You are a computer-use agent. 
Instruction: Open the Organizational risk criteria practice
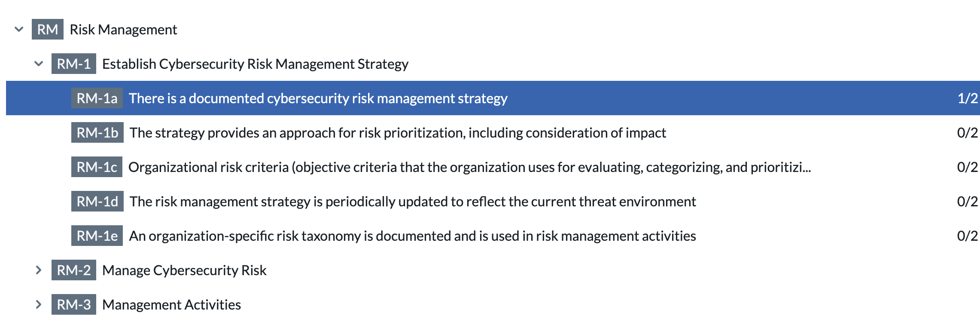[x=493, y=167]
